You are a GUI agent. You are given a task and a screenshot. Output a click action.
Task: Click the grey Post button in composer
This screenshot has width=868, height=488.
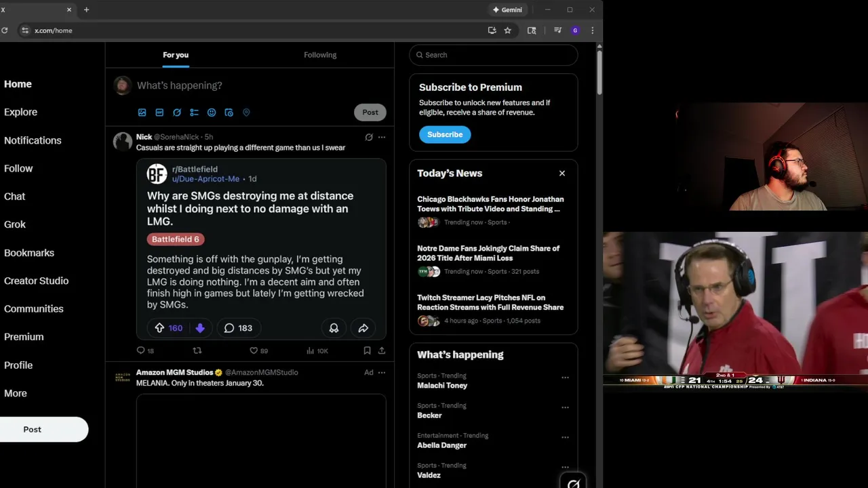pos(370,113)
